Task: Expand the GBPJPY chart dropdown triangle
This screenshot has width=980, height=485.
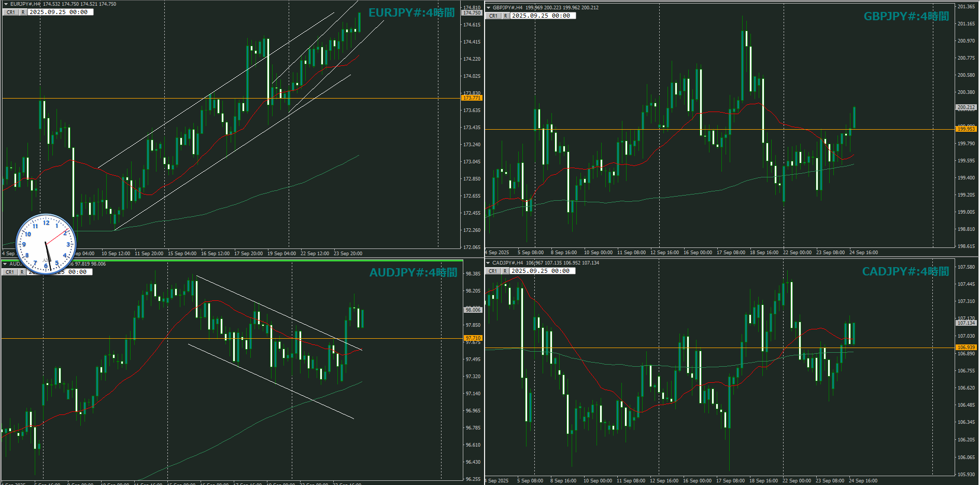Action: 488,8
